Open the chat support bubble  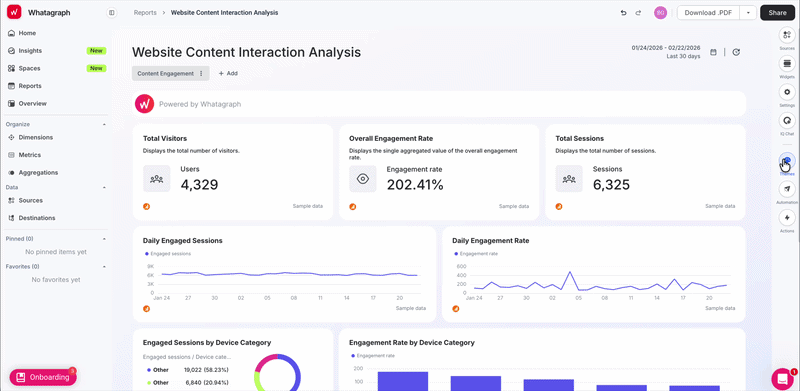[782, 378]
